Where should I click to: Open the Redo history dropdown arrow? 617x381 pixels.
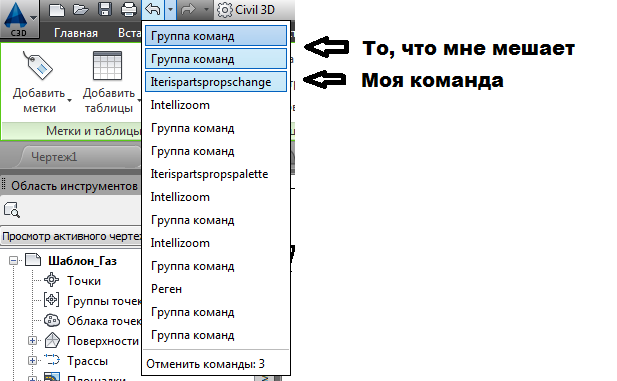pos(206,9)
